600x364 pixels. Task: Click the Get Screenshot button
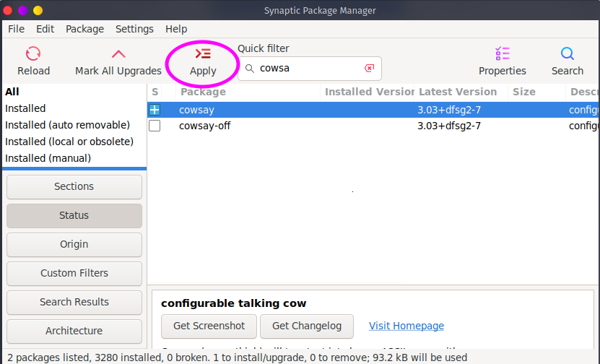[x=209, y=326]
